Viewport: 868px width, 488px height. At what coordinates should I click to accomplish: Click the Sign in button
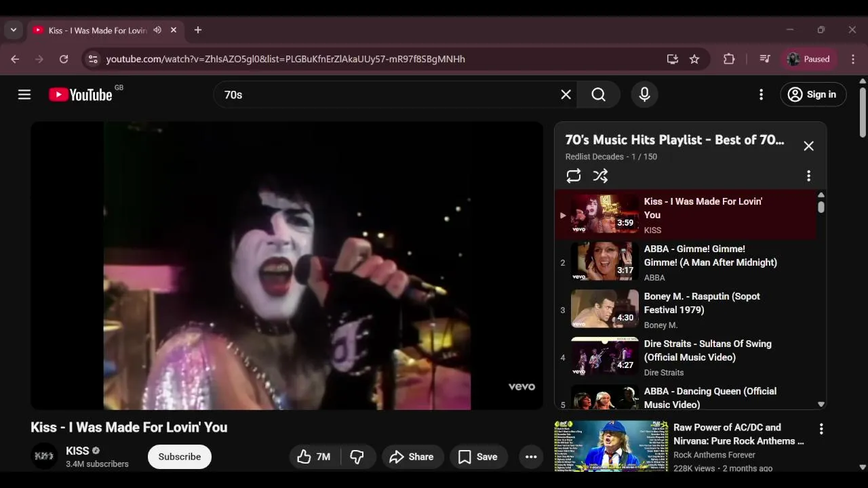[x=813, y=94]
